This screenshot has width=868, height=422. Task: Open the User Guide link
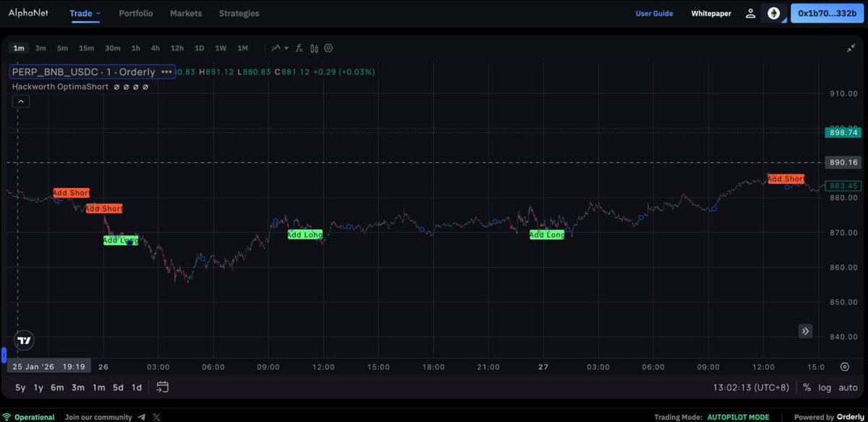(x=654, y=13)
